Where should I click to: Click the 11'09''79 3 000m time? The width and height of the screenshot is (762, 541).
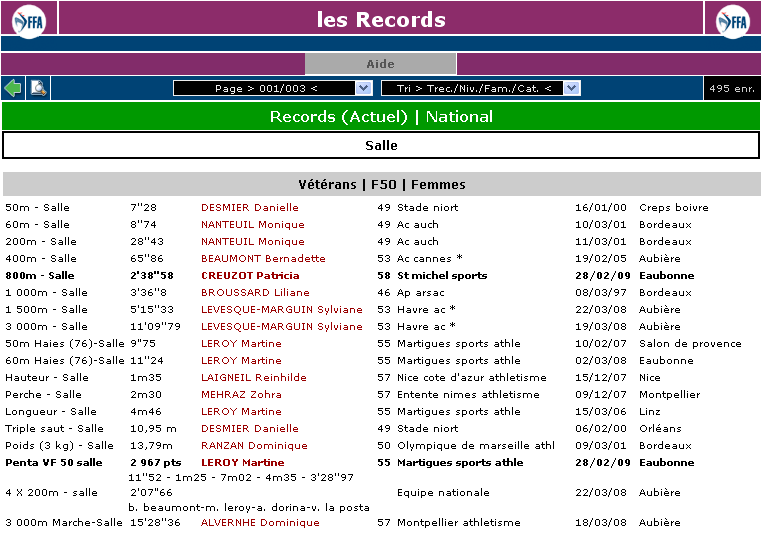click(155, 327)
